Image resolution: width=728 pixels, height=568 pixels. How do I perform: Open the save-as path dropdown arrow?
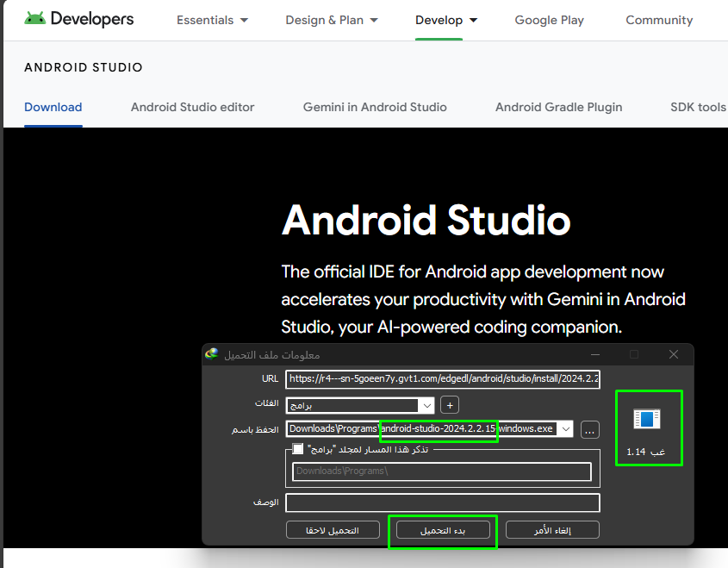pyautogui.click(x=565, y=429)
